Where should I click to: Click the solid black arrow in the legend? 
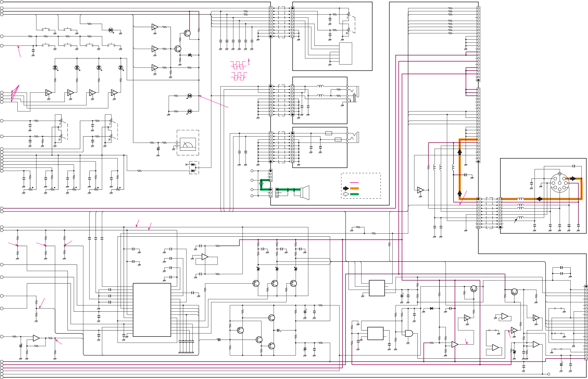[346, 188]
